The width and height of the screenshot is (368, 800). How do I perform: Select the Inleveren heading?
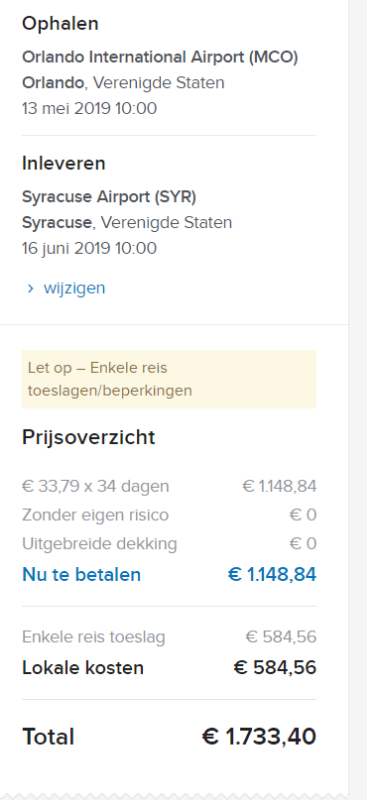[x=64, y=163]
